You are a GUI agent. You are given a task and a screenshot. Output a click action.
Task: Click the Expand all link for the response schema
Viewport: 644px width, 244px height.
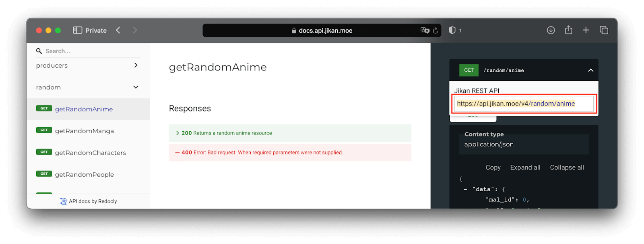pyautogui.click(x=525, y=167)
